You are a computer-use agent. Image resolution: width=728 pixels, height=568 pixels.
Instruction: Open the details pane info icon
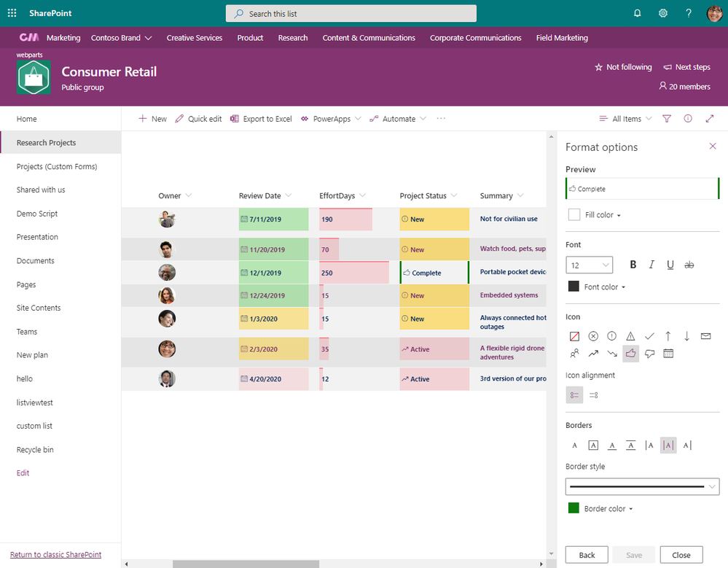point(688,119)
